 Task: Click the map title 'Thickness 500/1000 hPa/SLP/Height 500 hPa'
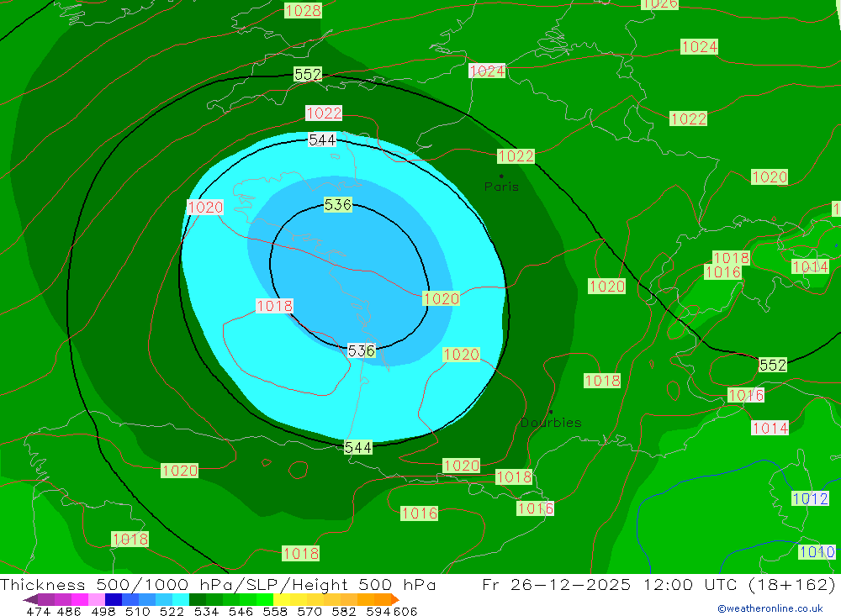click(x=219, y=584)
